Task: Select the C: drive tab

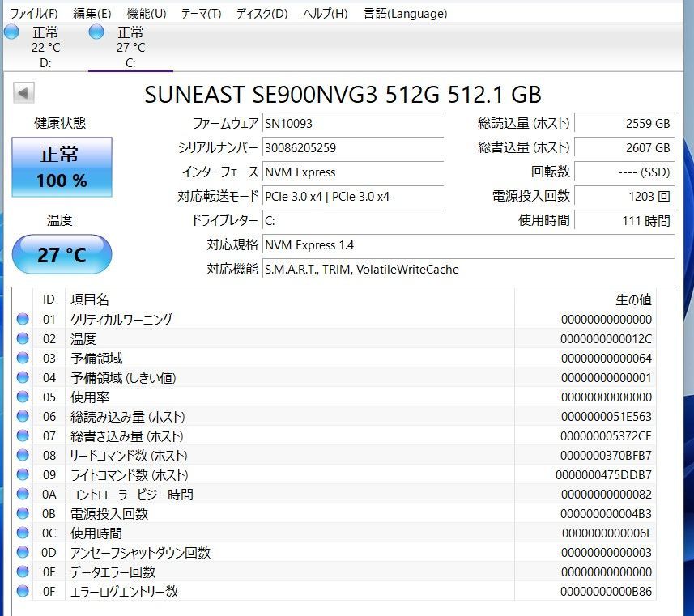Action: tap(130, 47)
